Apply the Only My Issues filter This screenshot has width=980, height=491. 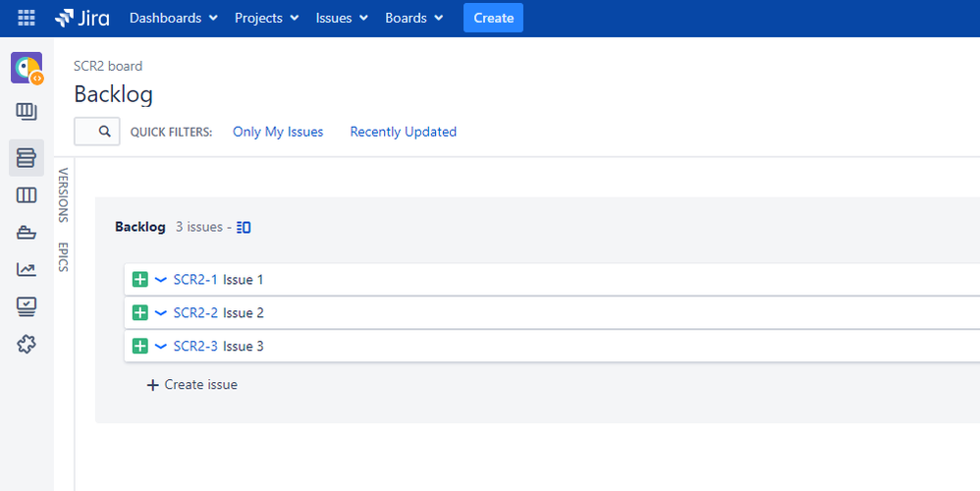[278, 132]
